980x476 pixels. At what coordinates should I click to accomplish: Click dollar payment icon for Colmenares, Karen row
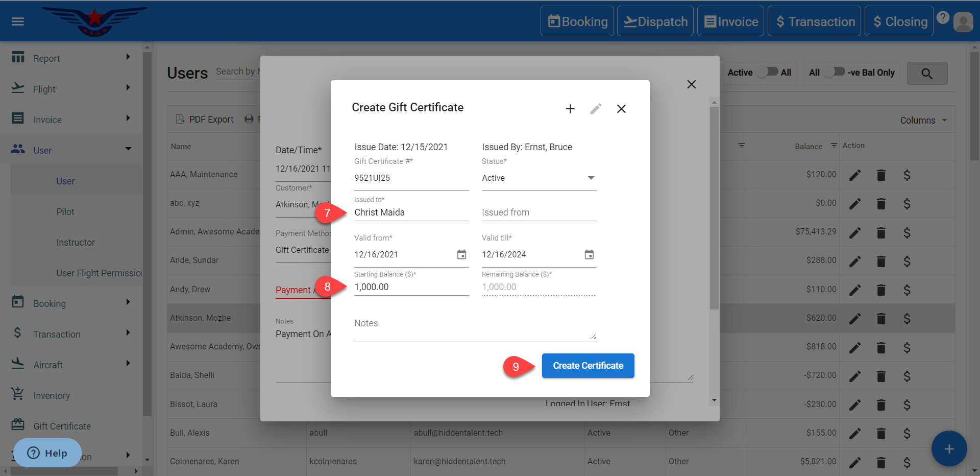[907, 462]
